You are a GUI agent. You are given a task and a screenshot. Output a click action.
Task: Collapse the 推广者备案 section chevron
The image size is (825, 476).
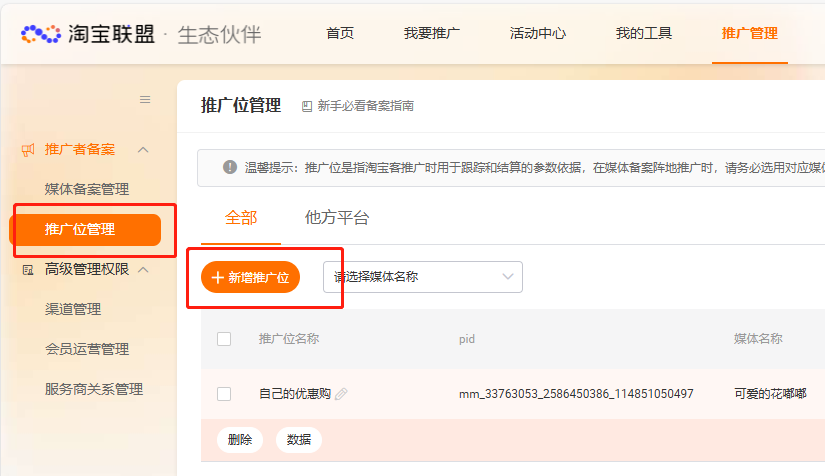click(x=143, y=150)
